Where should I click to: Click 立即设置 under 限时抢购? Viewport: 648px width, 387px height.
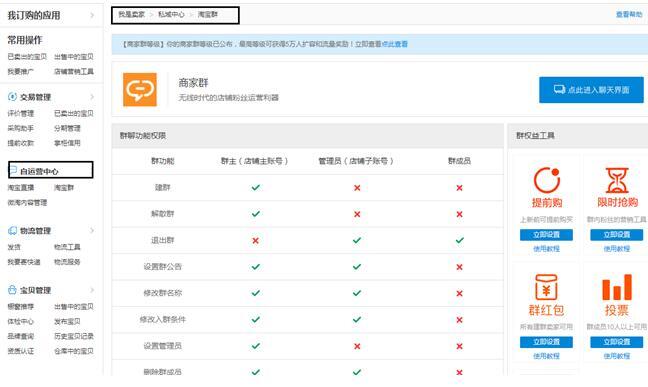pyautogui.click(x=616, y=234)
